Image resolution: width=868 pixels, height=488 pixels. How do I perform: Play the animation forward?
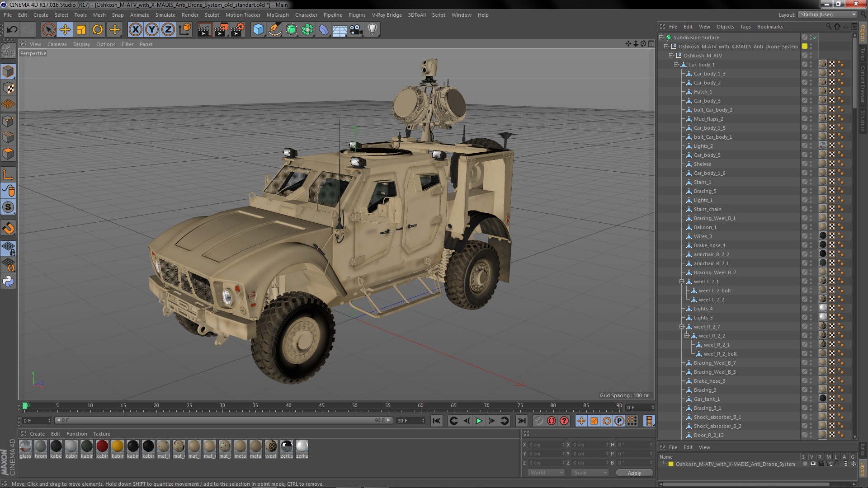[479, 421]
